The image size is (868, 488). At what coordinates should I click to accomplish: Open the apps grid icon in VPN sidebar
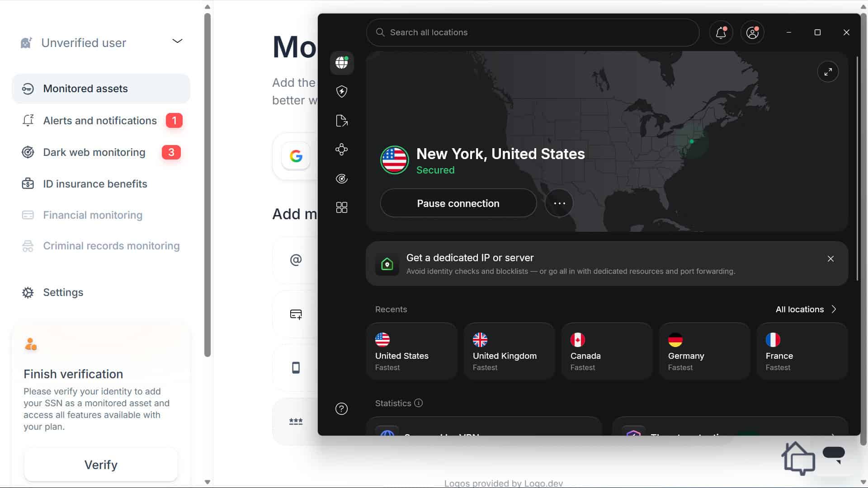pyautogui.click(x=342, y=207)
